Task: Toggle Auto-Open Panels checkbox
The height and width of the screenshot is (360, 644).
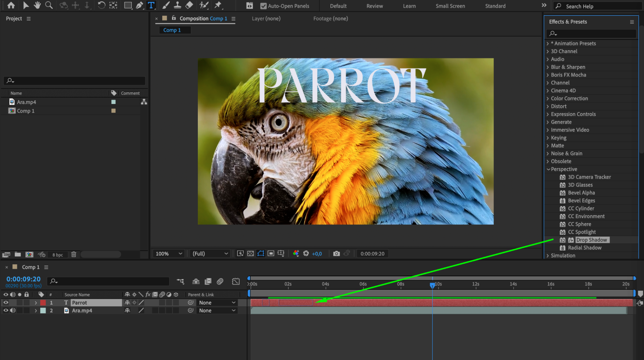Action: tap(264, 6)
